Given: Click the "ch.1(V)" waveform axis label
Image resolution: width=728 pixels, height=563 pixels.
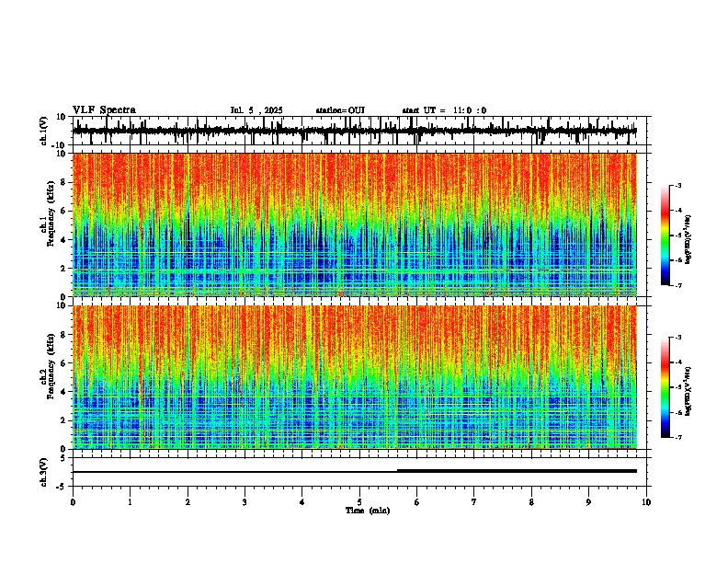Looking at the screenshot, I should (44, 131).
